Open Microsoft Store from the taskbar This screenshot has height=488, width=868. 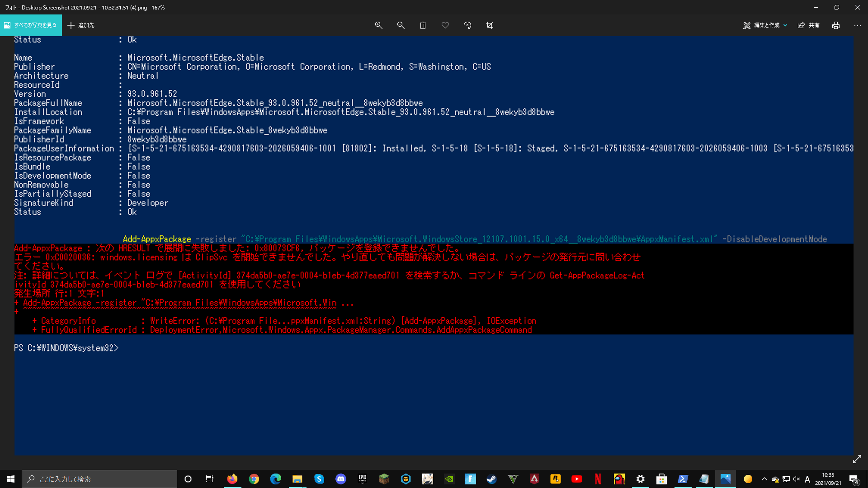click(x=662, y=479)
